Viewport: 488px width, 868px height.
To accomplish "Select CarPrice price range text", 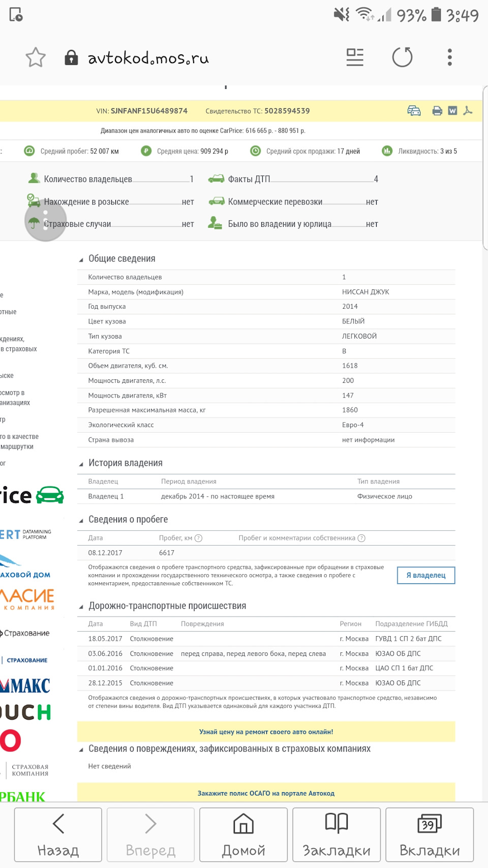I will (x=203, y=131).
